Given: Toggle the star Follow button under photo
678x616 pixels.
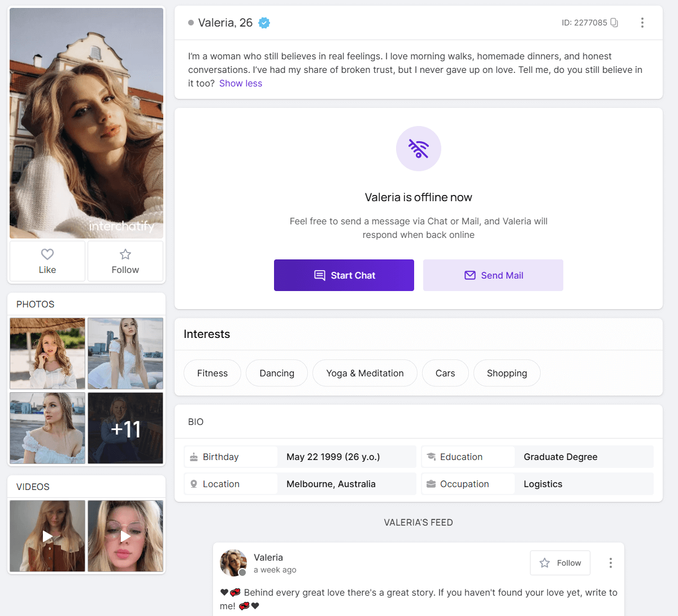Looking at the screenshot, I should pos(125,261).
